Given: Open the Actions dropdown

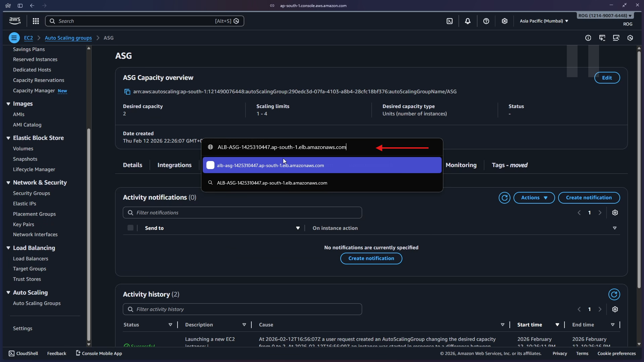Looking at the screenshot, I should [x=534, y=198].
